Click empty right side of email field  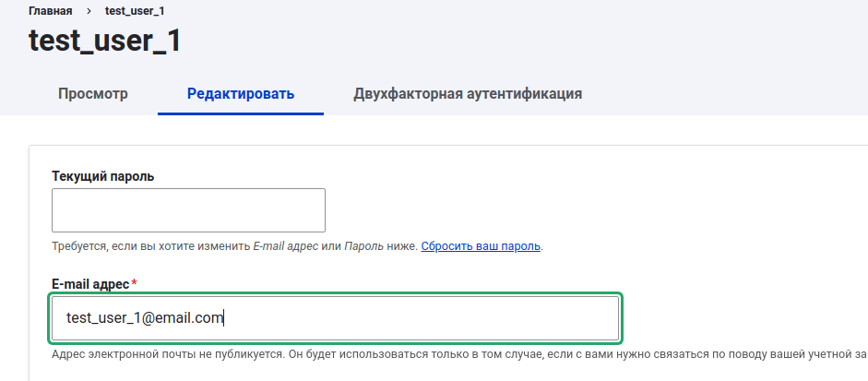tap(480, 318)
